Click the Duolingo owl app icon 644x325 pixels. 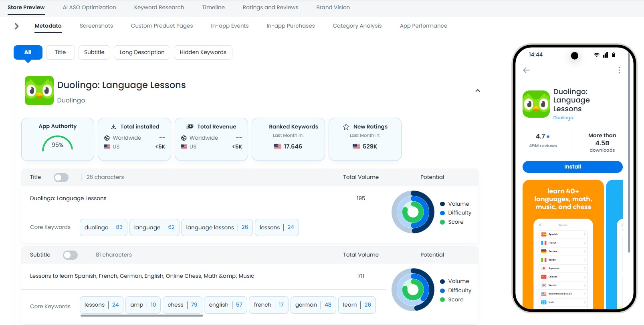(39, 90)
